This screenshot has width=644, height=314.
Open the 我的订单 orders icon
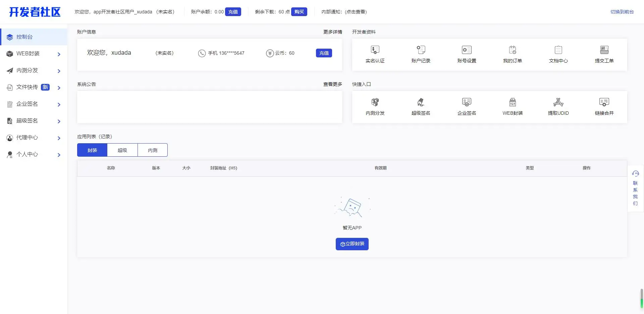click(x=512, y=50)
